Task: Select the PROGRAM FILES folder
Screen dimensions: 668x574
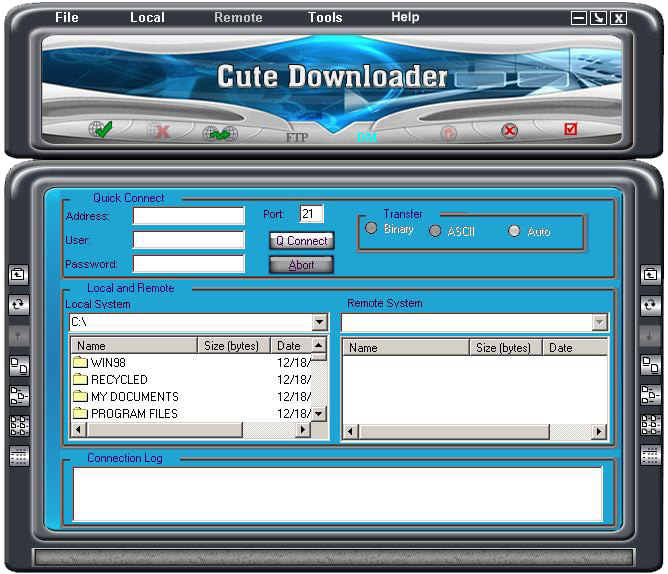Action: tap(125, 414)
